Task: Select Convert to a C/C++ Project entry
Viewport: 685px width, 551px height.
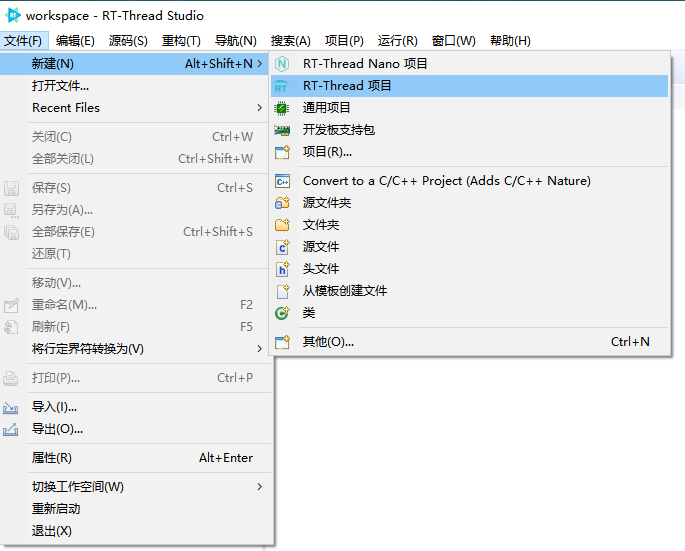Action: [x=469, y=181]
